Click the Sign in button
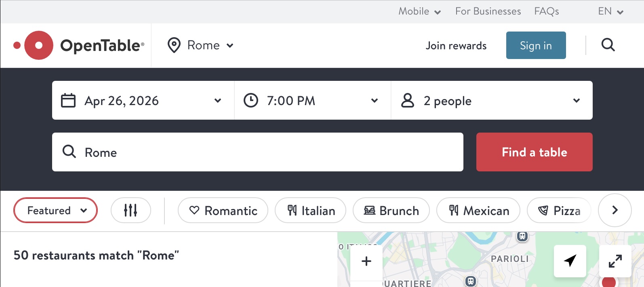 coord(536,45)
